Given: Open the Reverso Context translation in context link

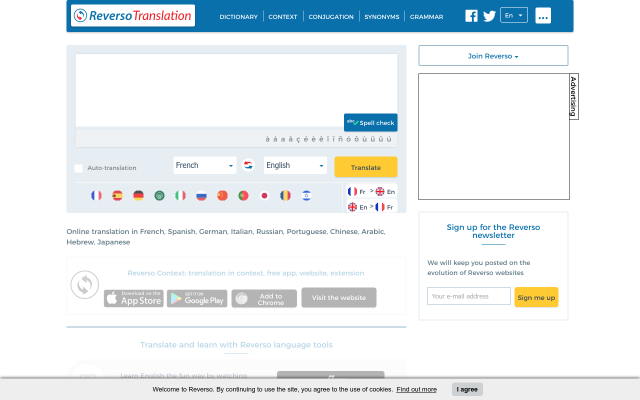Looking at the screenshot, I should click(x=246, y=273).
